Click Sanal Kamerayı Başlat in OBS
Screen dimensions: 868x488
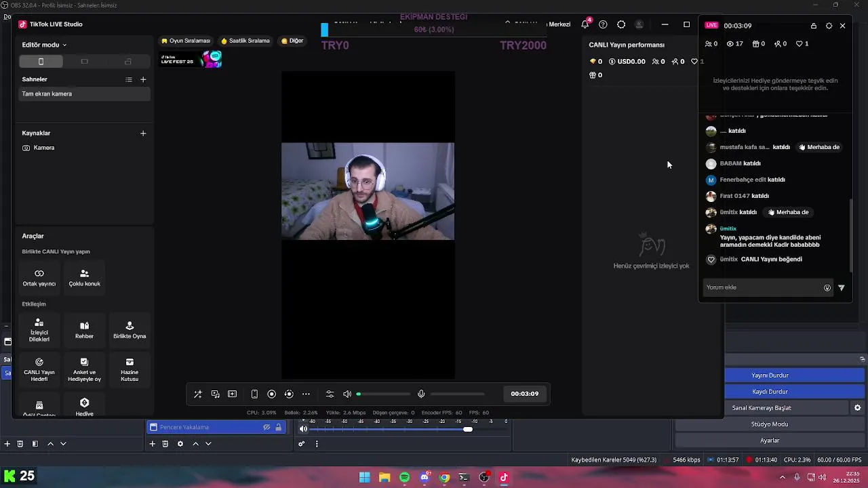pos(762,408)
